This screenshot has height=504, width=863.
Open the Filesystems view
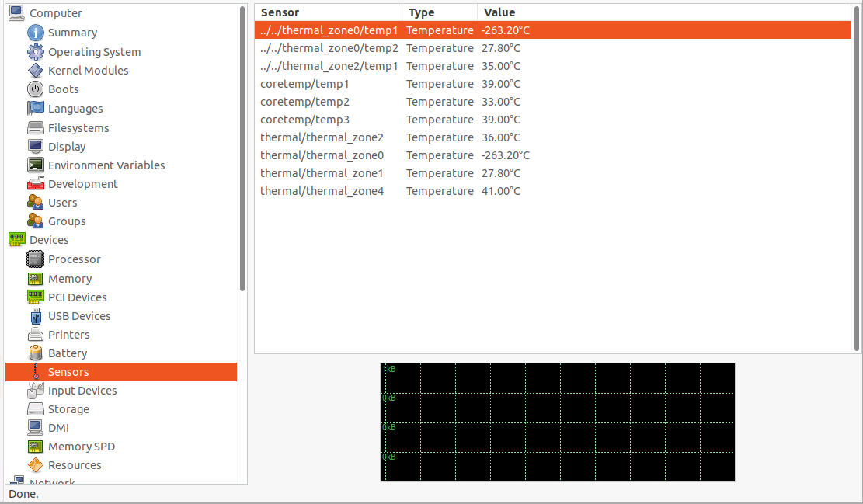79,127
